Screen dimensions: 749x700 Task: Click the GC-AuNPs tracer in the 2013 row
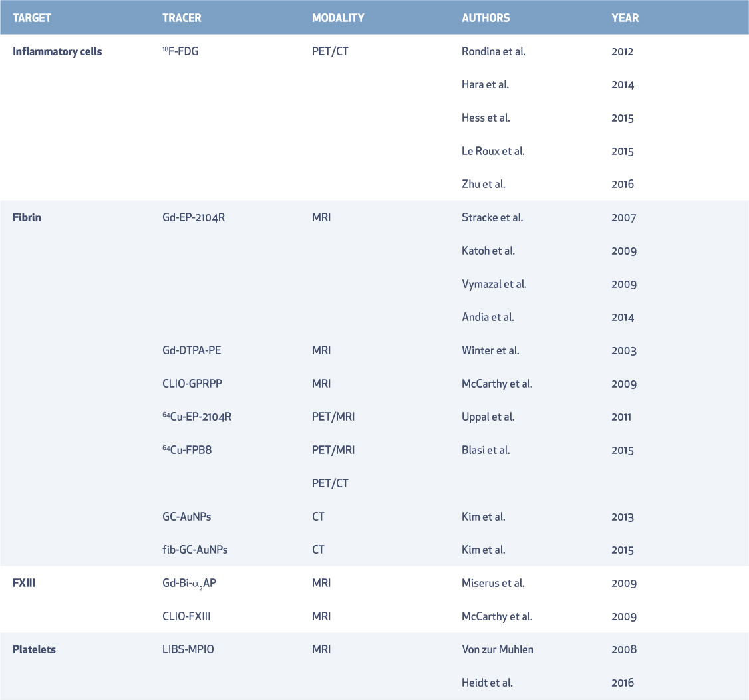point(186,517)
